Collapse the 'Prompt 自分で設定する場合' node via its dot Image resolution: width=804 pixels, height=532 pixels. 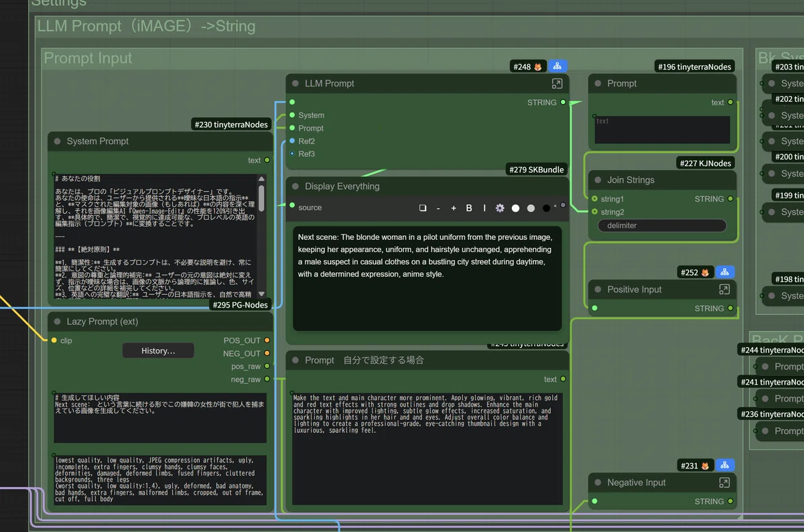[x=295, y=360]
